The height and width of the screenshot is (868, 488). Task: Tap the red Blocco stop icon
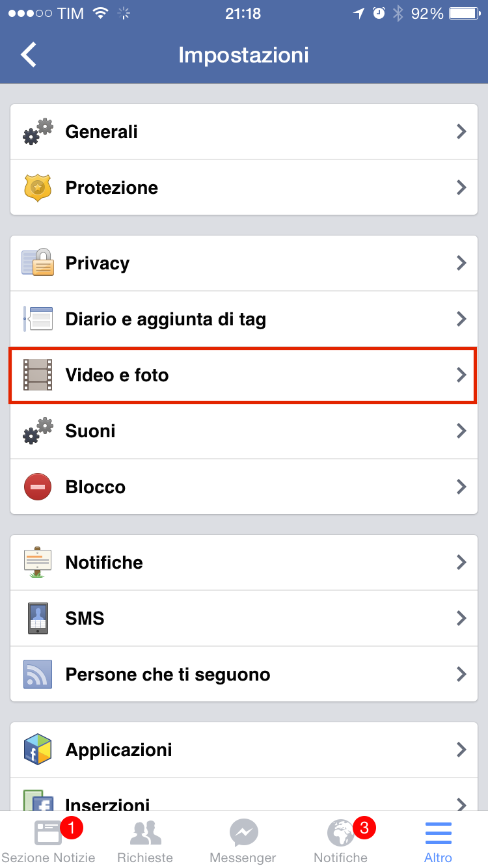38,487
